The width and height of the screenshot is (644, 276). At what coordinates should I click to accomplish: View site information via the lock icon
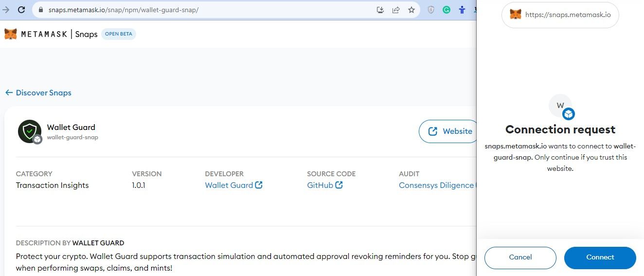click(x=41, y=10)
